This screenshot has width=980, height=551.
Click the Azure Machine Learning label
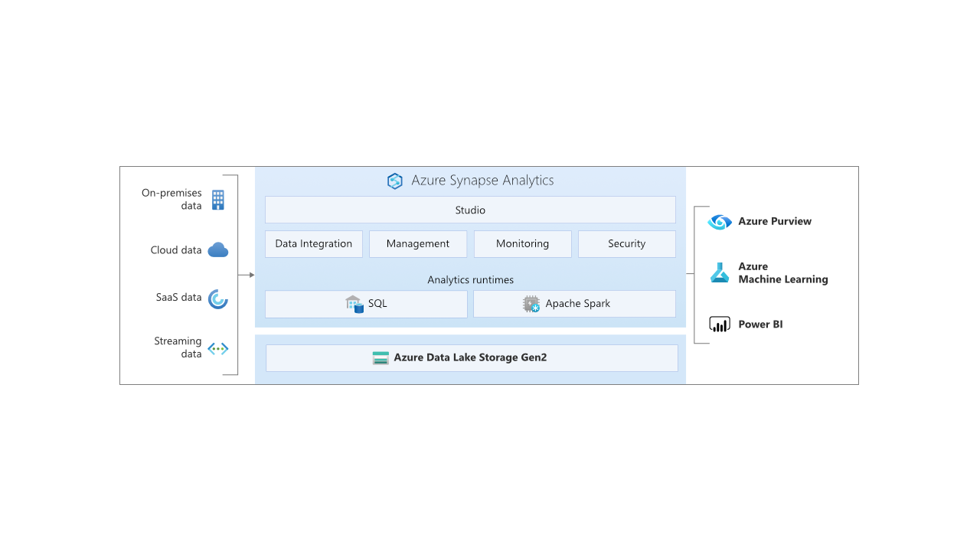[x=783, y=273]
